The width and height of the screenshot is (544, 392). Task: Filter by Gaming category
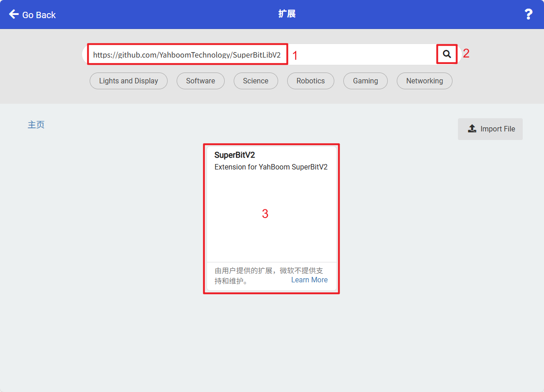pyautogui.click(x=366, y=81)
